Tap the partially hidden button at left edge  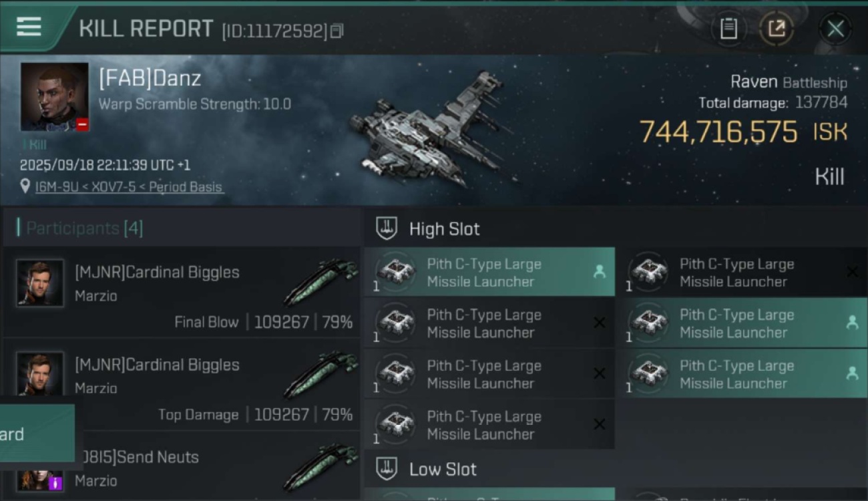pos(33,434)
